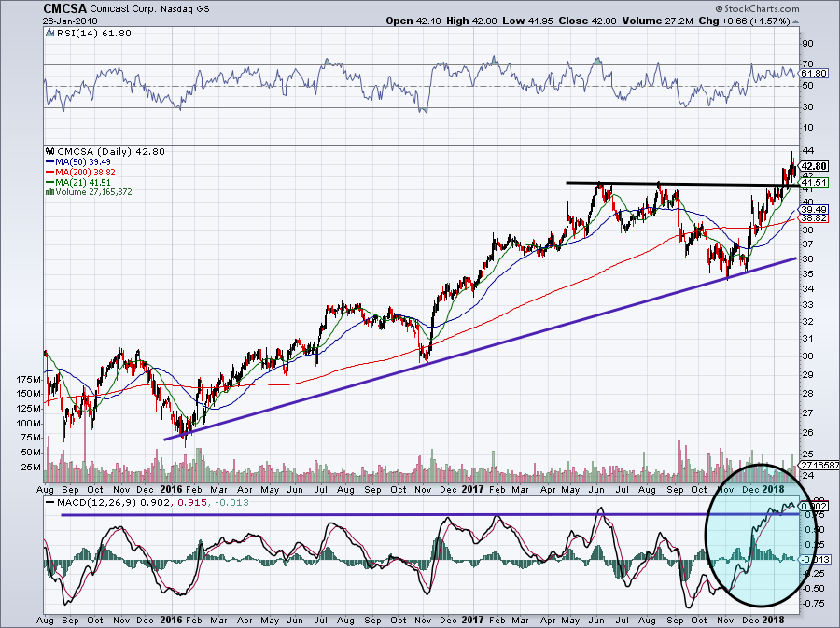
Task: Click the Volume 27,165,872 legend entry
Action: [93, 191]
